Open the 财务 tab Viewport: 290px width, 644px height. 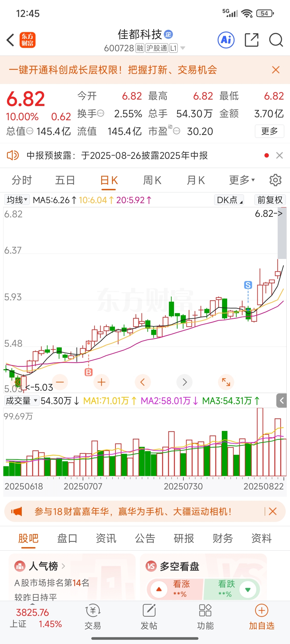[x=223, y=538]
